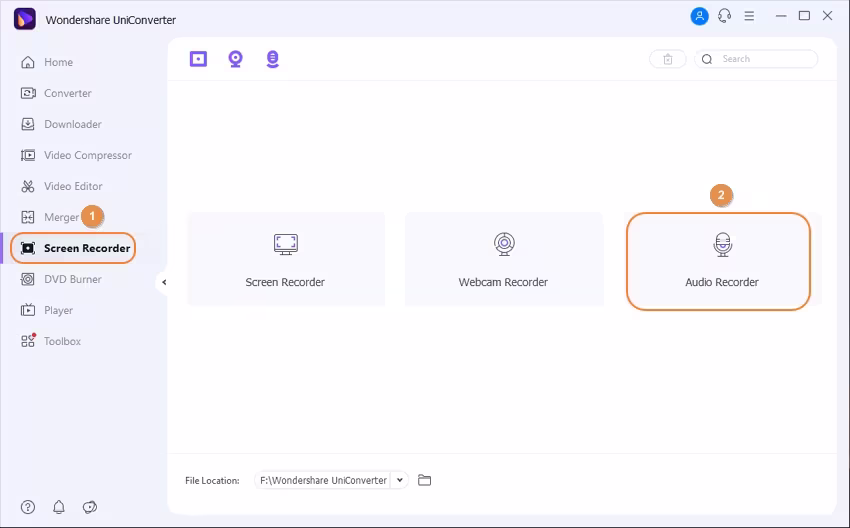Screen dimensions: 850x528
Task: Click the delete trash button
Action: tap(668, 59)
